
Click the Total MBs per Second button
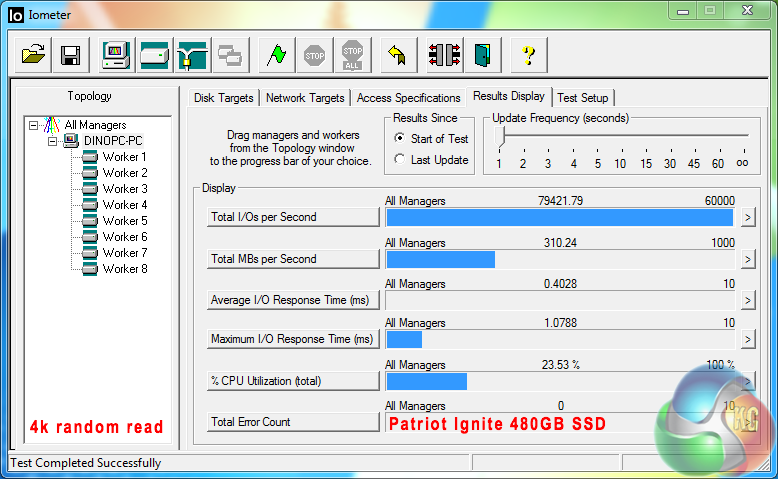point(293,259)
